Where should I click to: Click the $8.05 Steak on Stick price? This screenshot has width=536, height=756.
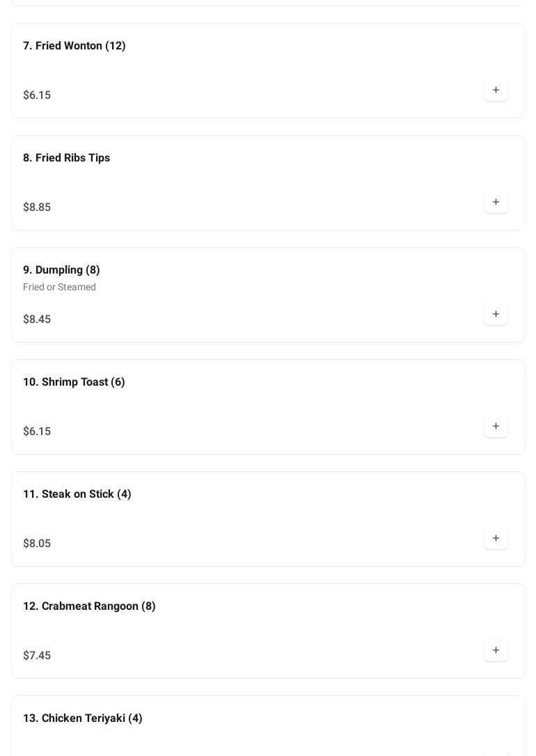37,544
